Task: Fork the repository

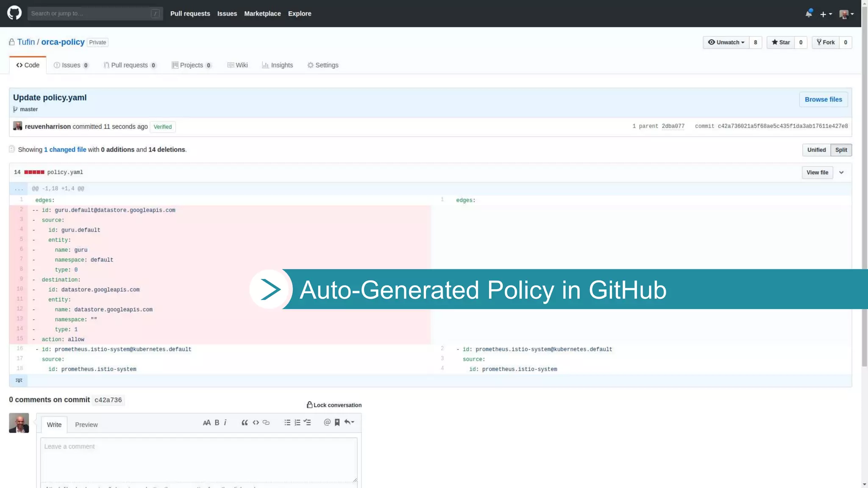Action: click(x=826, y=42)
